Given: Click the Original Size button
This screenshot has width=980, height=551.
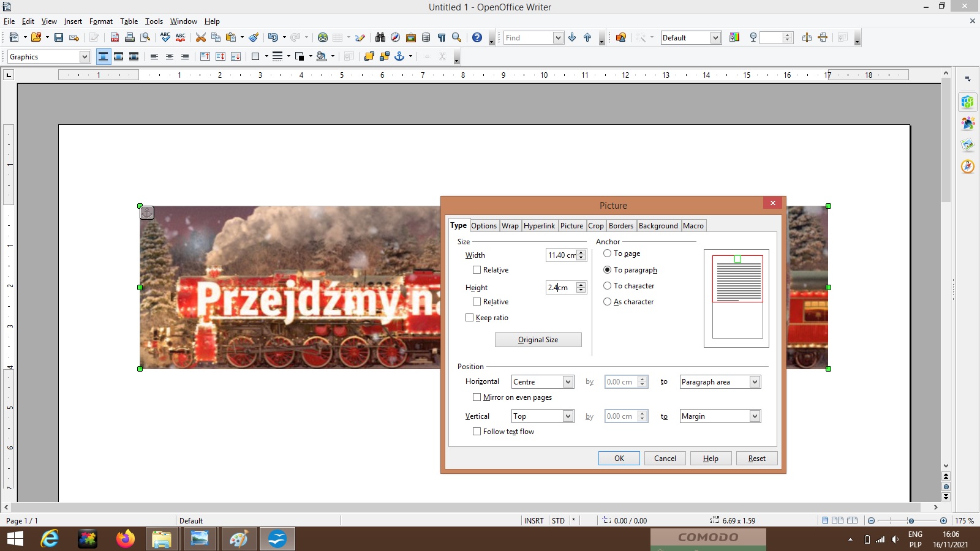Looking at the screenshot, I should [x=538, y=340].
